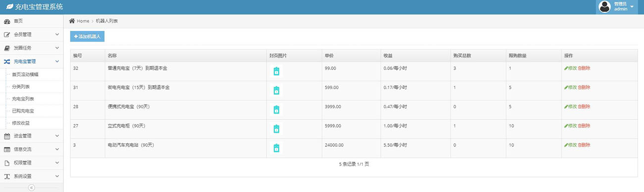The height and width of the screenshot is (192, 644).
Task: Collapse the 充电宝管理 menu chevron
Action: click(x=57, y=62)
